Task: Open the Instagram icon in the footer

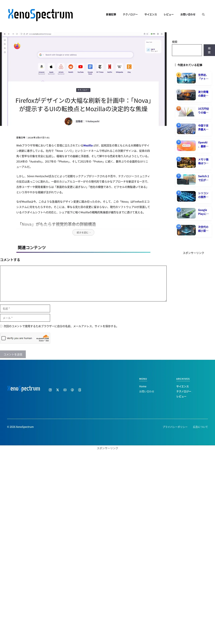Action: click(50, 390)
